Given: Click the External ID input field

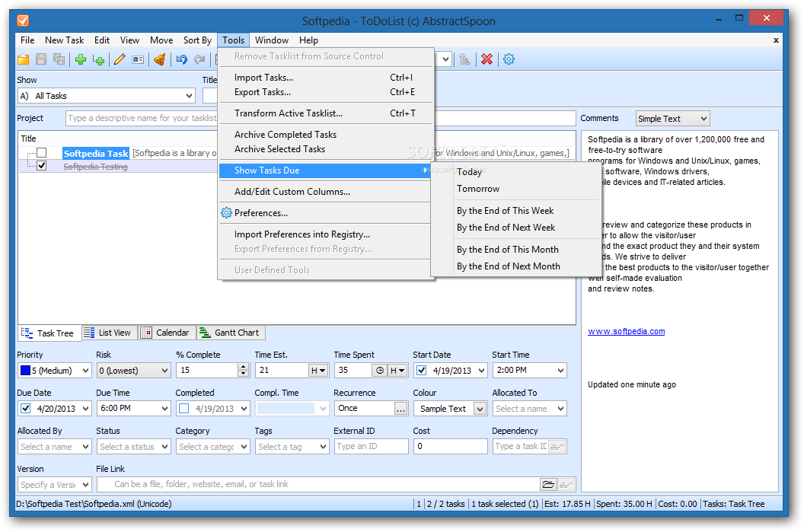Looking at the screenshot, I should tap(371, 447).
